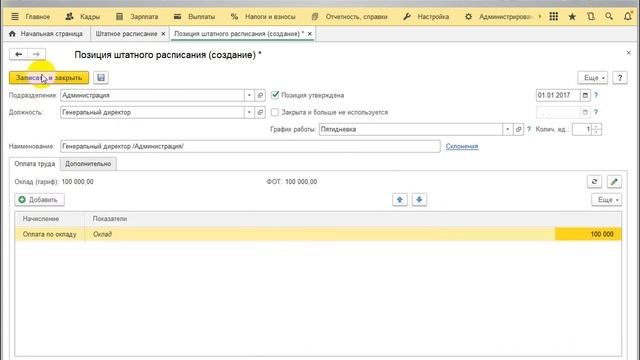Open the main hamburger menu icon
This screenshot has width=640, height=360.
15,16
